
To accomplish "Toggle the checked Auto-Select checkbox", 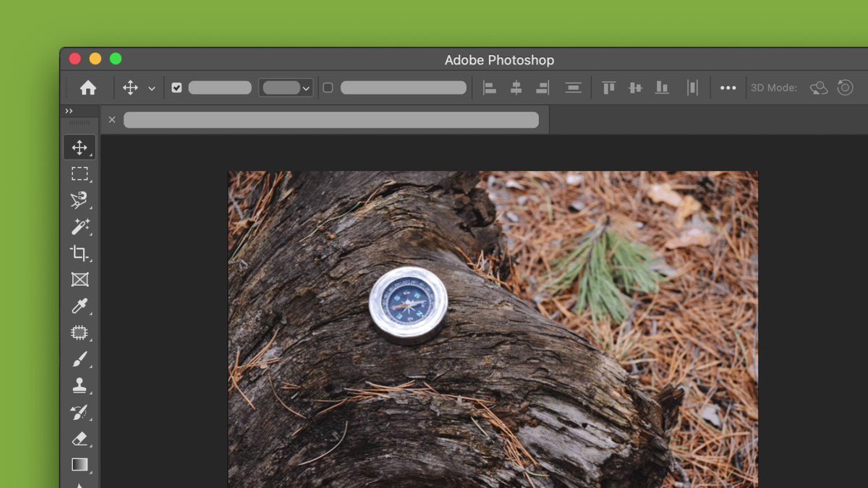I will (176, 87).
